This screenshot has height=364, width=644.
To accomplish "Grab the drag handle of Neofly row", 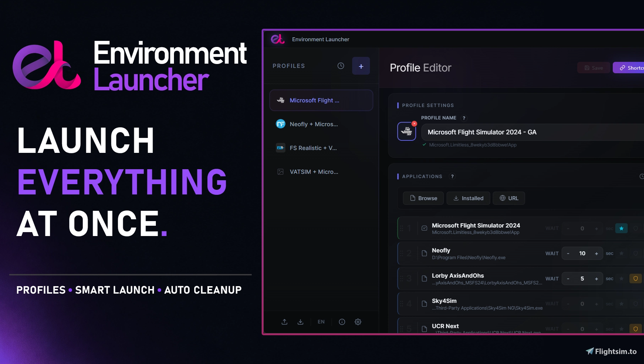I will click(402, 253).
